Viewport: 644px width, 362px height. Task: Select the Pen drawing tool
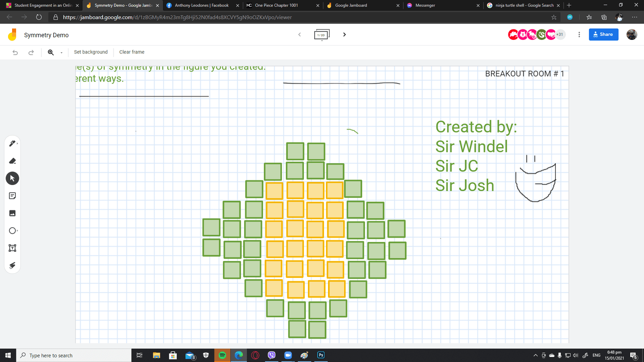[12, 144]
